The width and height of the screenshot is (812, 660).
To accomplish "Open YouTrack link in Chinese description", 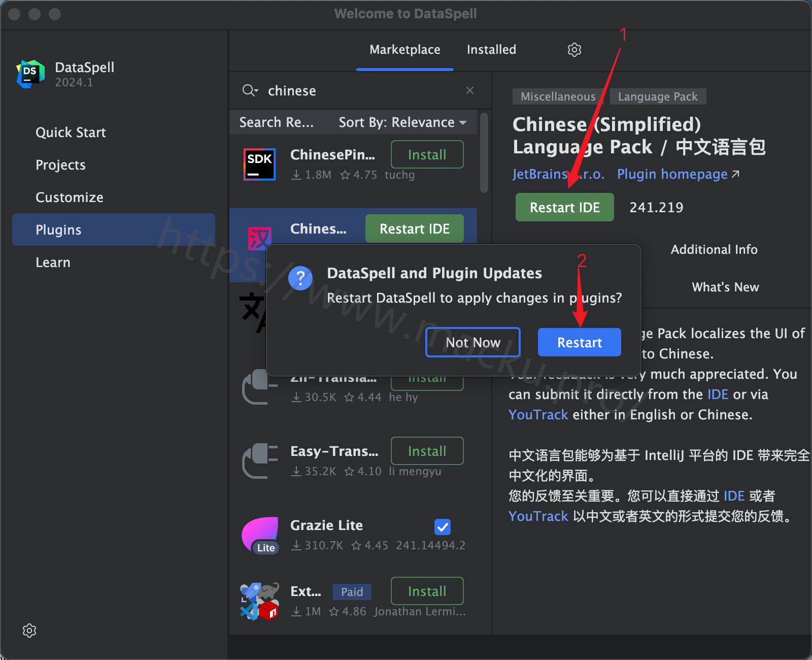I will (x=538, y=516).
